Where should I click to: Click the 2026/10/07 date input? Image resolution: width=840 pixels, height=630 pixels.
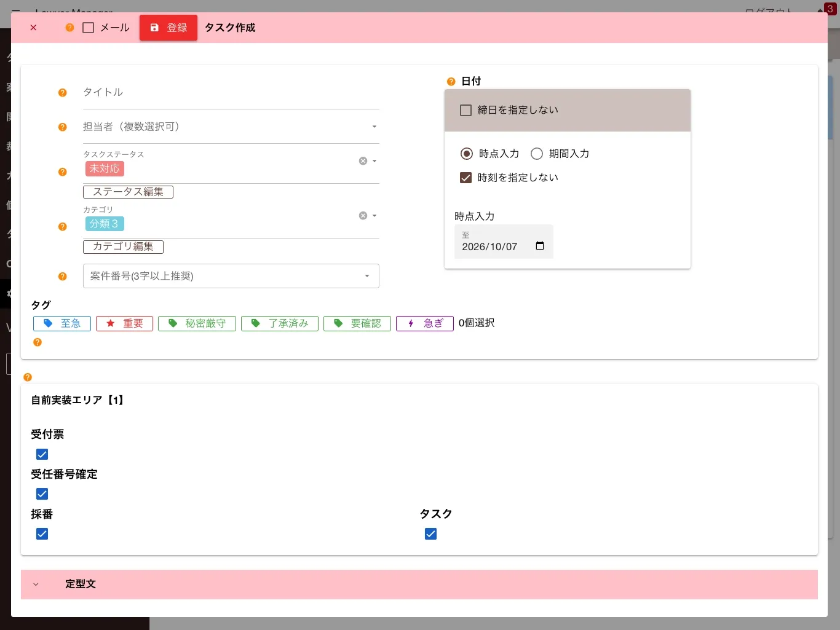click(x=504, y=242)
